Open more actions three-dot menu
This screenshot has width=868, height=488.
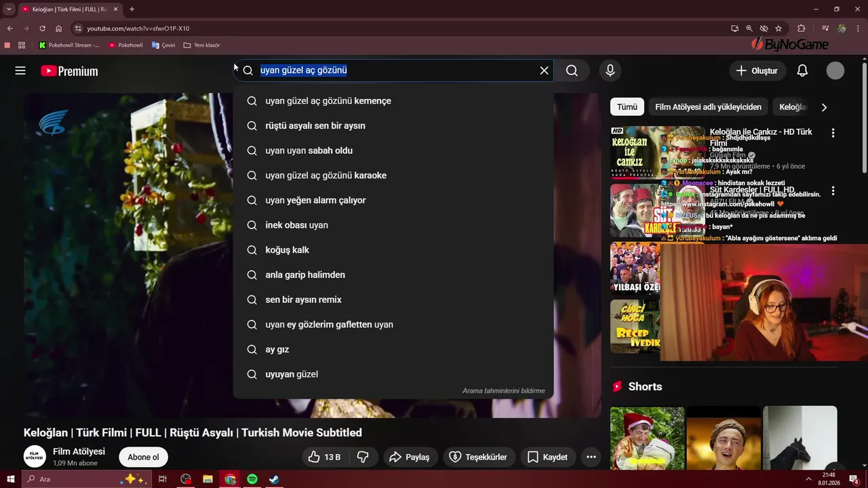(x=591, y=457)
